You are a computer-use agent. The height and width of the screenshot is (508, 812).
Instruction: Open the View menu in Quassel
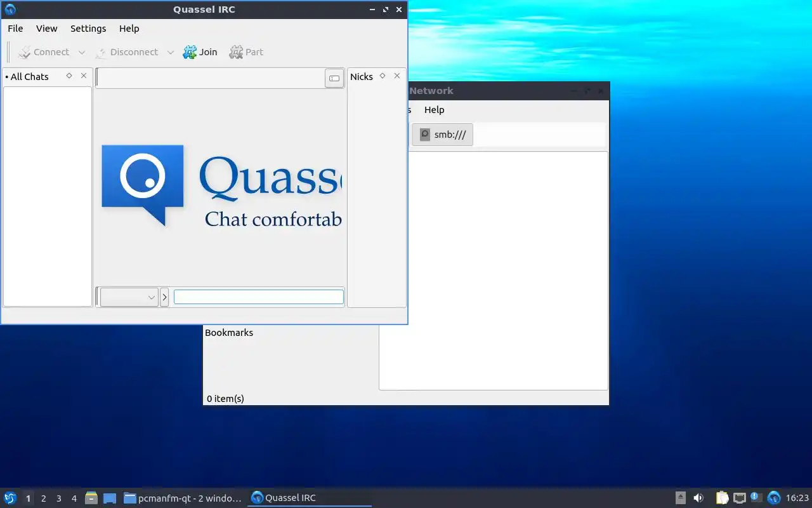click(46, 29)
